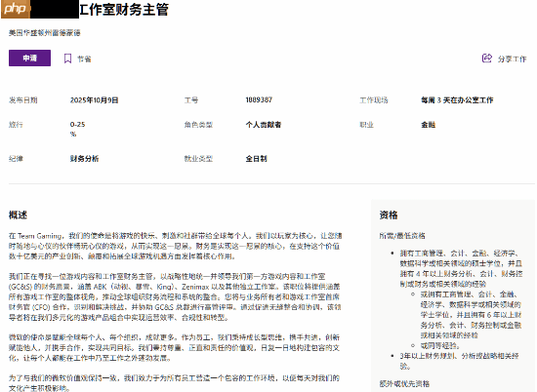Click the 就业类型 label
Screen dimensions: 537x392
click(198, 159)
